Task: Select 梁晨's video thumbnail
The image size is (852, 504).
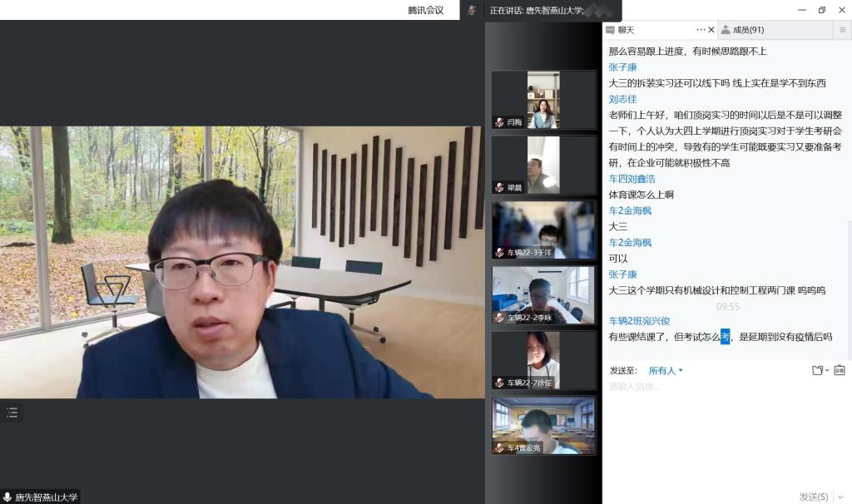Action: click(544, 165)
